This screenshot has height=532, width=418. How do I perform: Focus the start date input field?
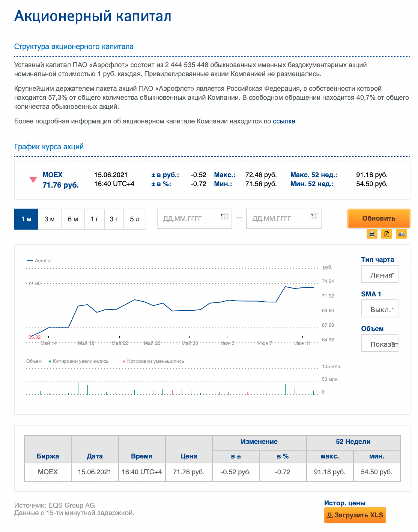[189, 219]
